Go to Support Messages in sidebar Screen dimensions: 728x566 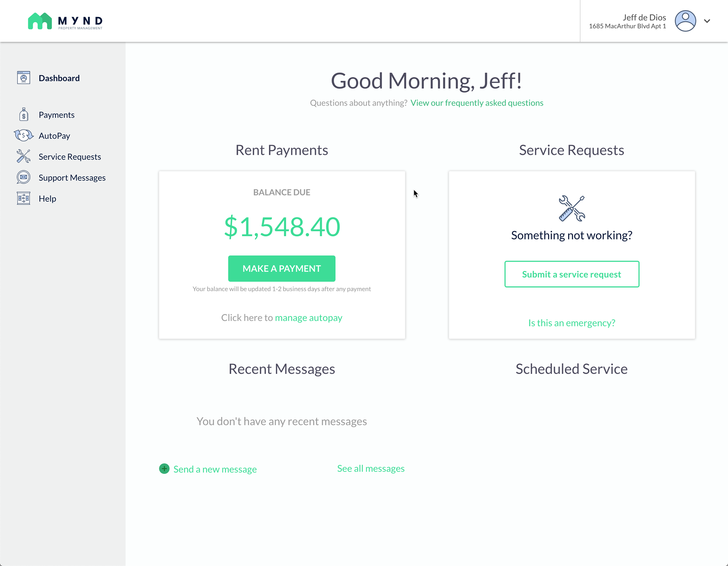click(72, 178)
